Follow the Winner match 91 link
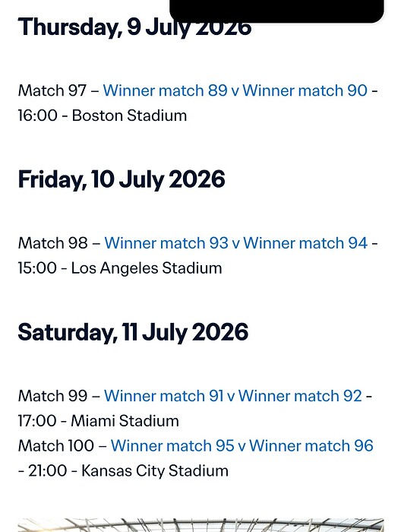This screenshot has width=401, height=532. click(x=164, y=396)
